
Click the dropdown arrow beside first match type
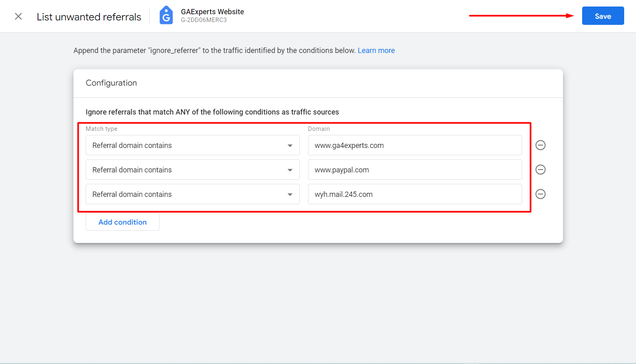(x=290, y=145)
